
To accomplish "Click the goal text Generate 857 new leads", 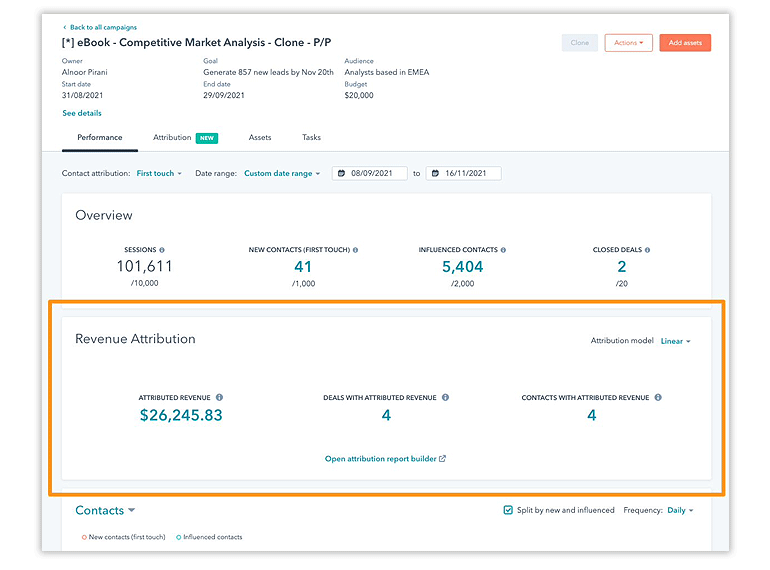I will [x=268, y=72].
